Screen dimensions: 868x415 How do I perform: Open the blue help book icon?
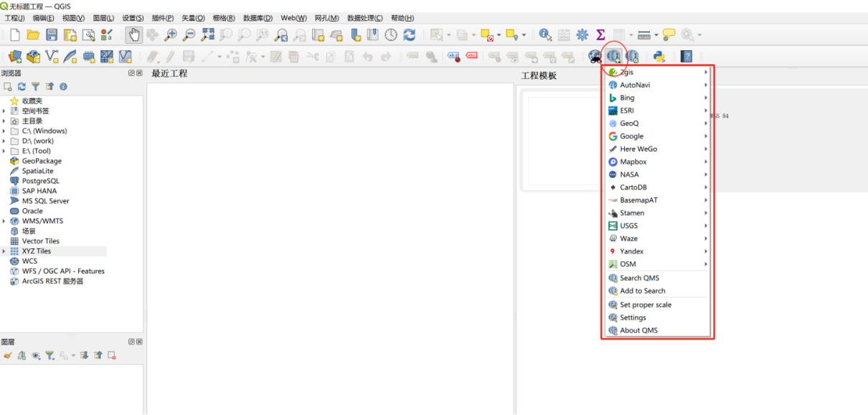tap(687, 56)
